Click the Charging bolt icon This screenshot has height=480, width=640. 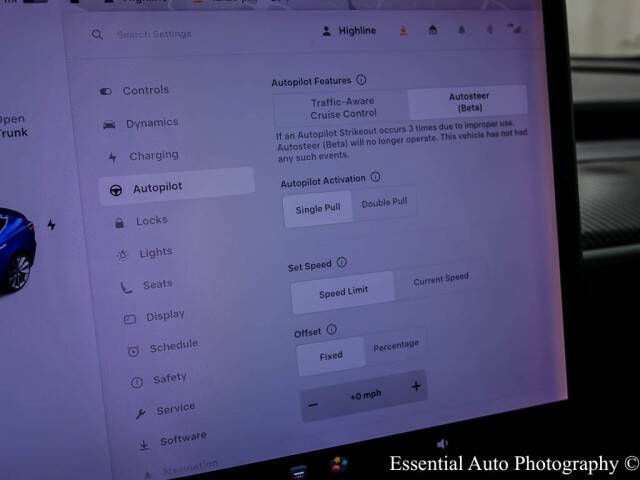112,157
